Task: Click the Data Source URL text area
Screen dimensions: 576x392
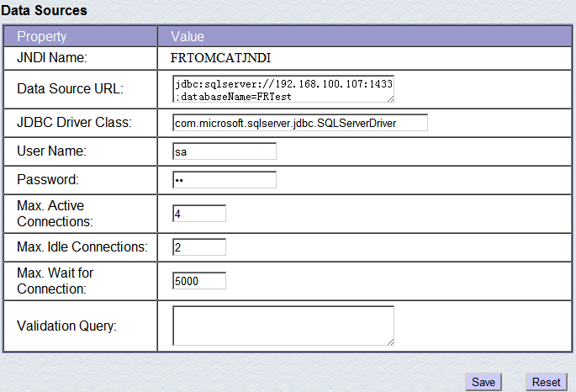Action: [283, 88]
